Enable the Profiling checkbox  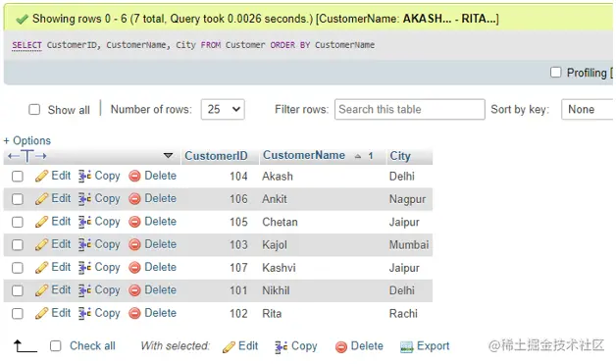(x=555, y=73)
